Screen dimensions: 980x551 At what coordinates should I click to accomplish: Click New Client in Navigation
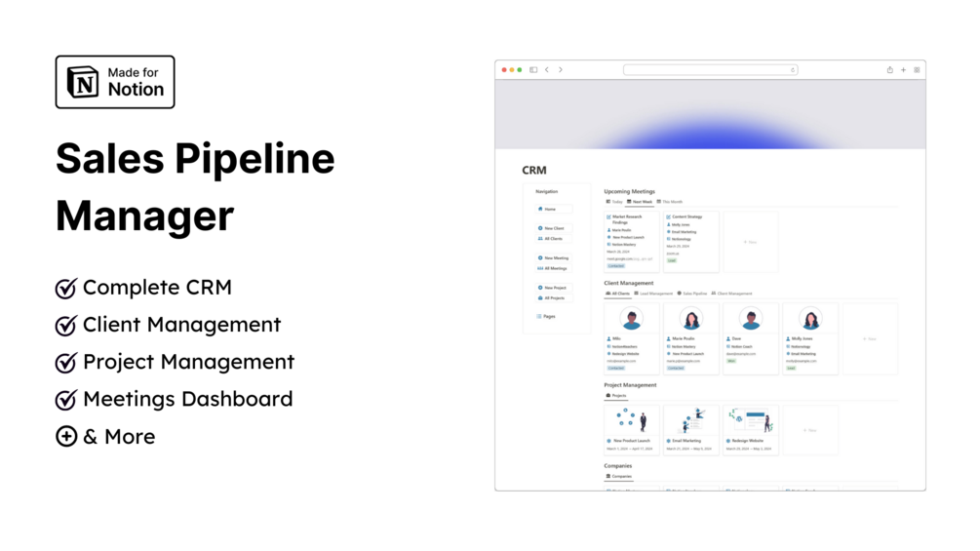[x=554, y=228]
